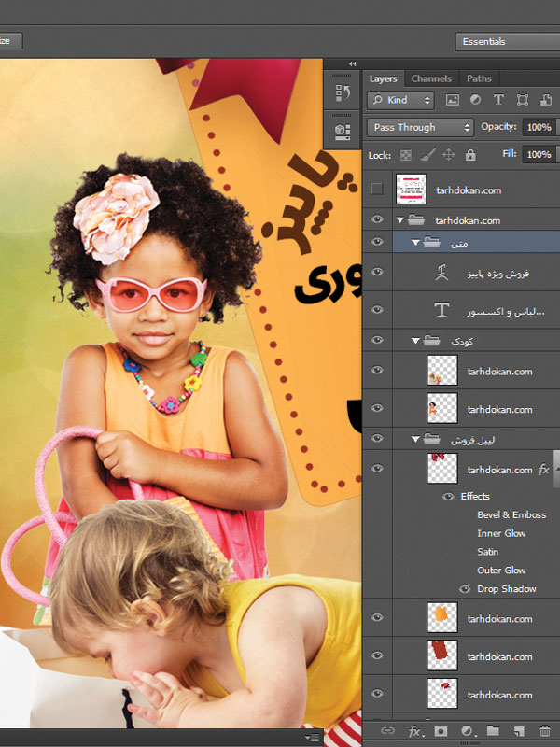
Task: Hide the متن group
Action: (377, 242)
